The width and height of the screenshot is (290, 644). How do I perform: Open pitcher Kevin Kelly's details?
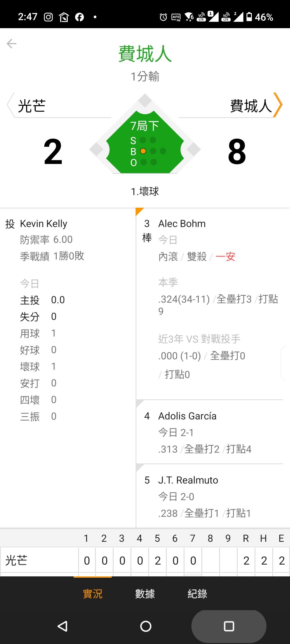pos(44,224)
